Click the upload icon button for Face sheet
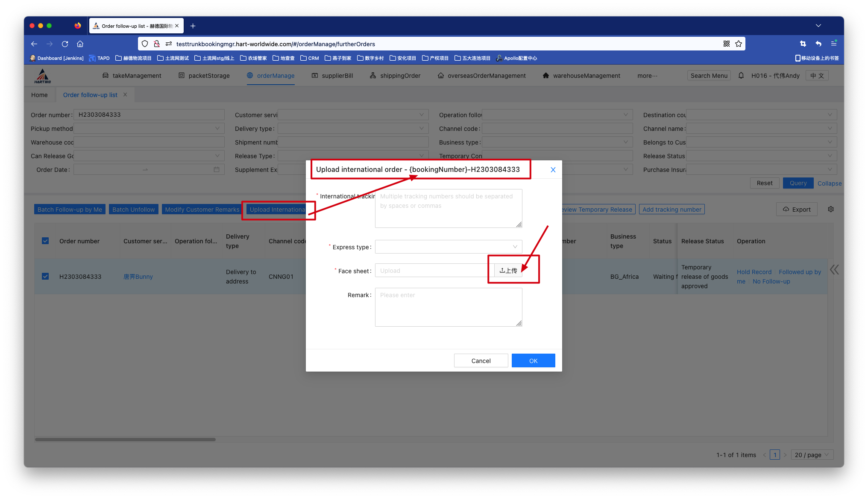This screenshot has width=868, height=499. [508, 271]
